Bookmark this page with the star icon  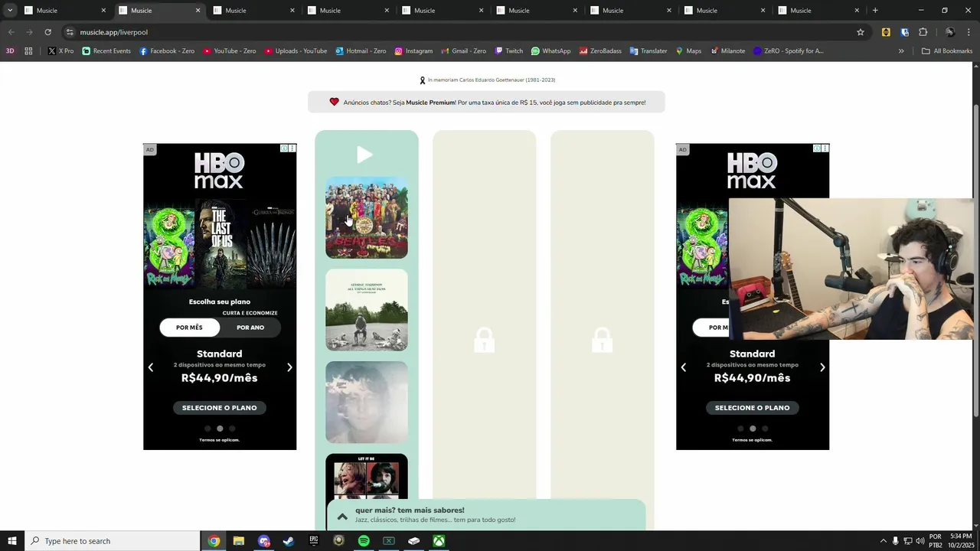[861, 32]
